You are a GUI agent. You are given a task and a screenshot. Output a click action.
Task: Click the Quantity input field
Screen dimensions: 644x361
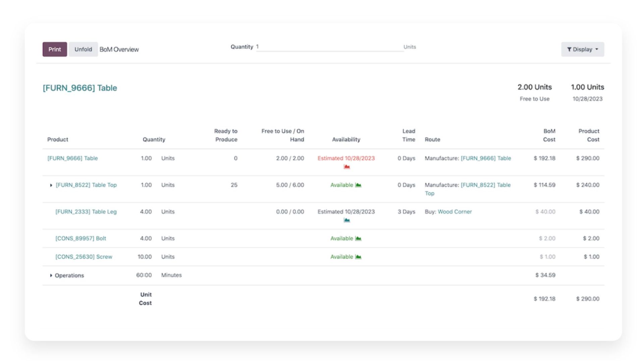(329, 47)
